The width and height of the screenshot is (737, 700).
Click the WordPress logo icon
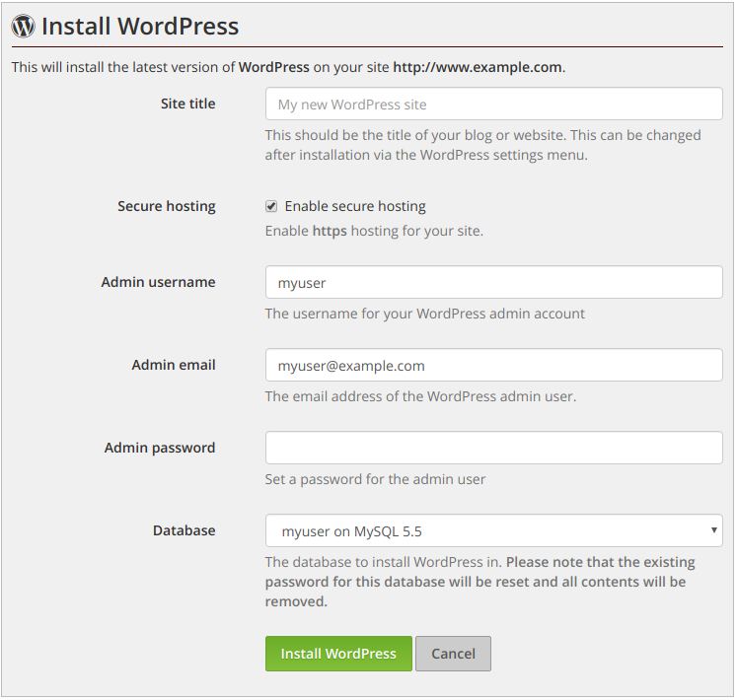(x=23, y=26)
